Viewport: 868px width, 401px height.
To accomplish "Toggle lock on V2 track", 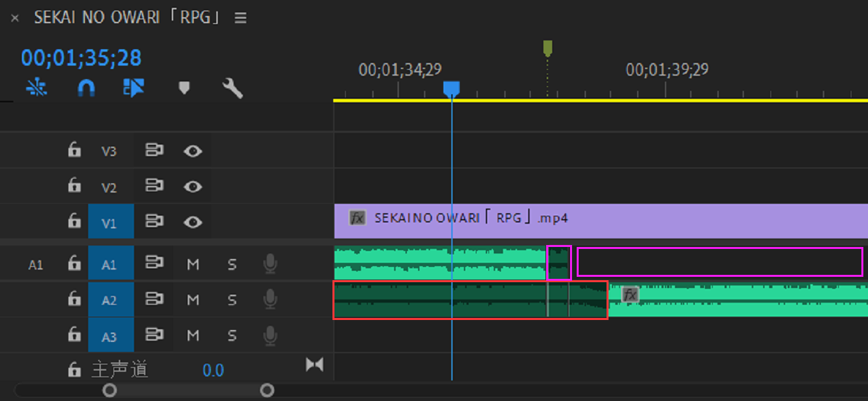I will click(74, 187).
